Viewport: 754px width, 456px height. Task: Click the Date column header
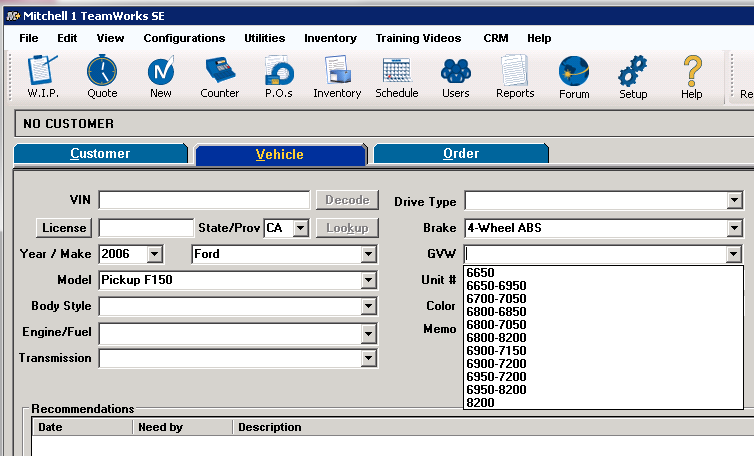point(82,427)
